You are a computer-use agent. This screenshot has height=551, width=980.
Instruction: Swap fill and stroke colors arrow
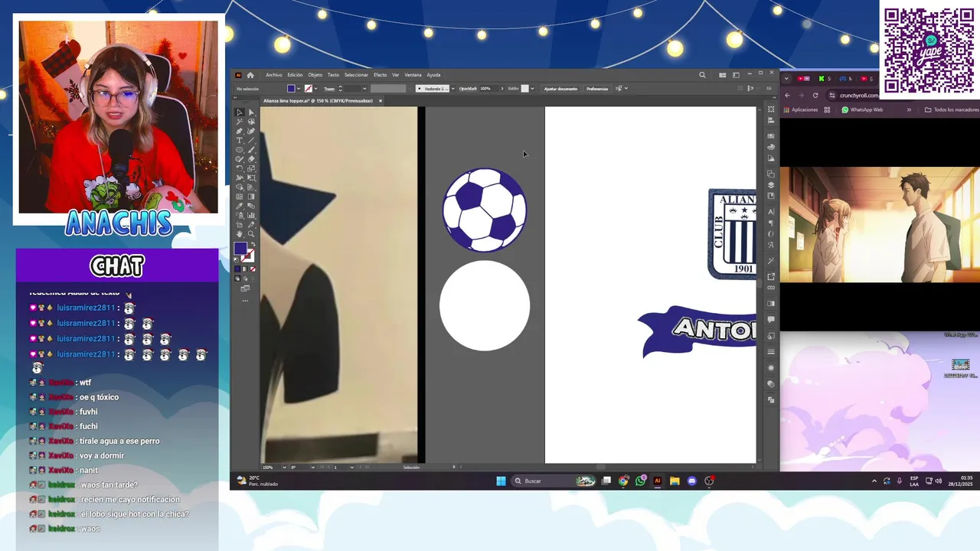tap(253, 244)
